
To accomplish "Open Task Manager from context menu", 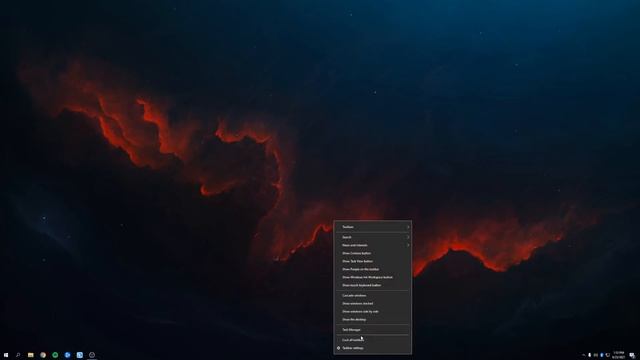I will pos(373,330).
